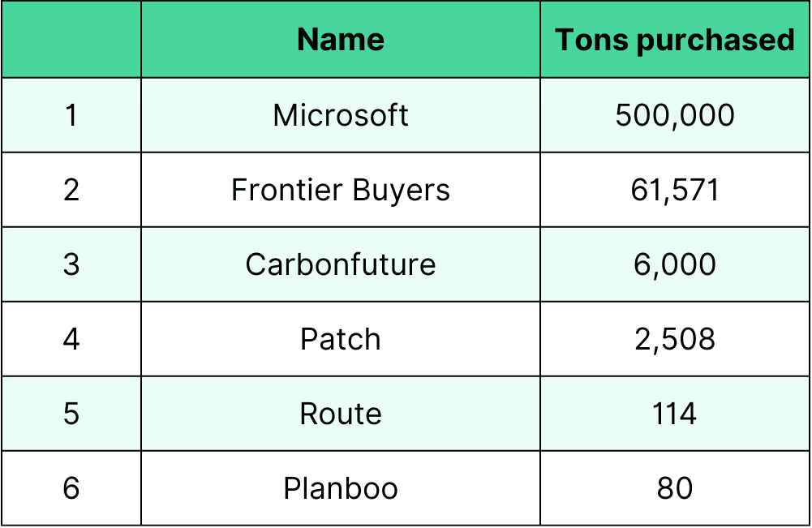Image resolution: width=812 pixels, height=528 pixels.
Task: Select rank number 4 cell
Action: click(x=71, y=339)
